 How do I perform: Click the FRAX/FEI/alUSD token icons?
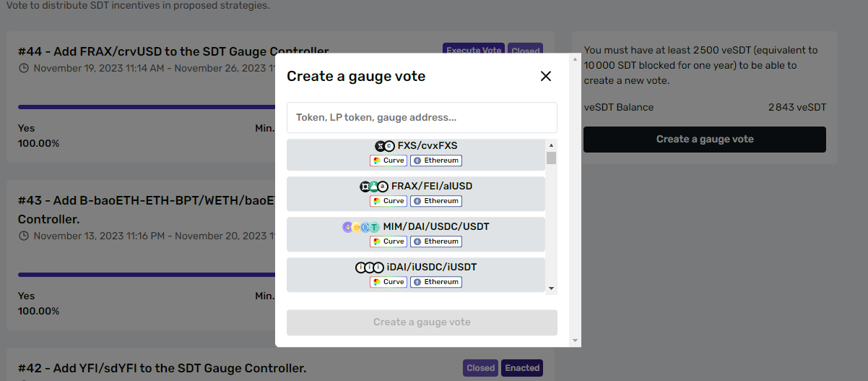(x=374, y=187)
